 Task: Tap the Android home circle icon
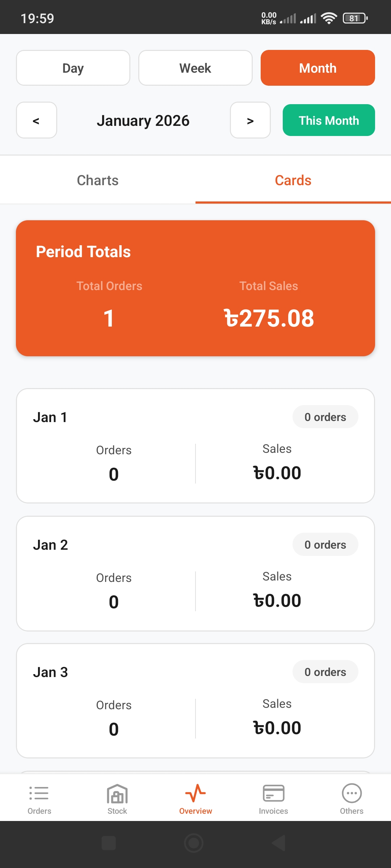click(194, 843)
